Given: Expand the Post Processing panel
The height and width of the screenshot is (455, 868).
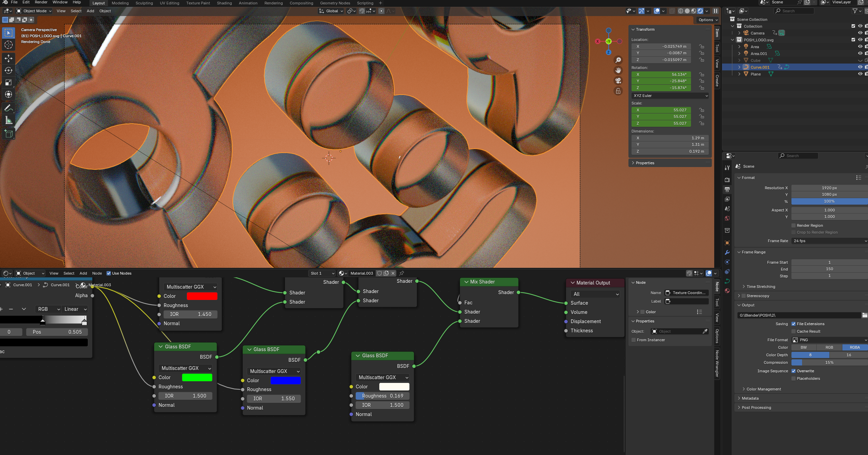Looking at the screenshot, I should (756, 408).
